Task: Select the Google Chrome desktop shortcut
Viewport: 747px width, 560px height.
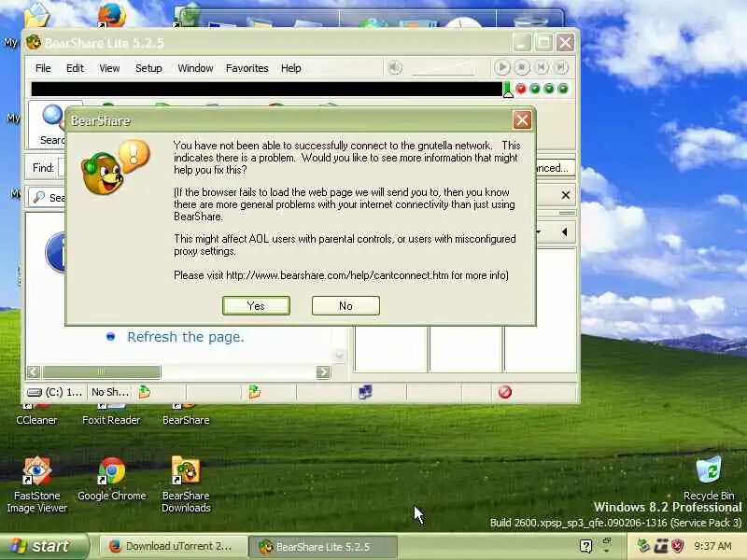Action: pyautogui.click(x=111, y=479)
